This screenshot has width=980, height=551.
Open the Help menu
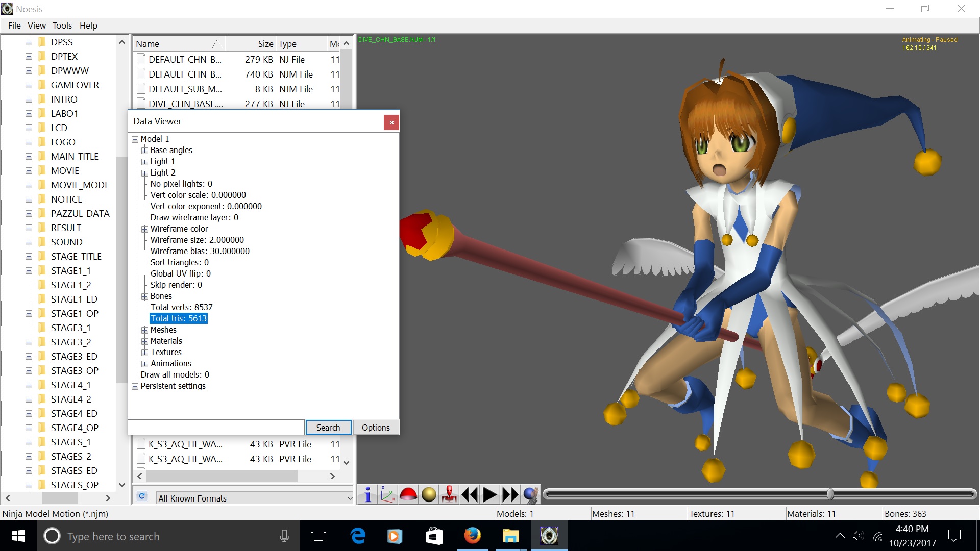[88, 26]
